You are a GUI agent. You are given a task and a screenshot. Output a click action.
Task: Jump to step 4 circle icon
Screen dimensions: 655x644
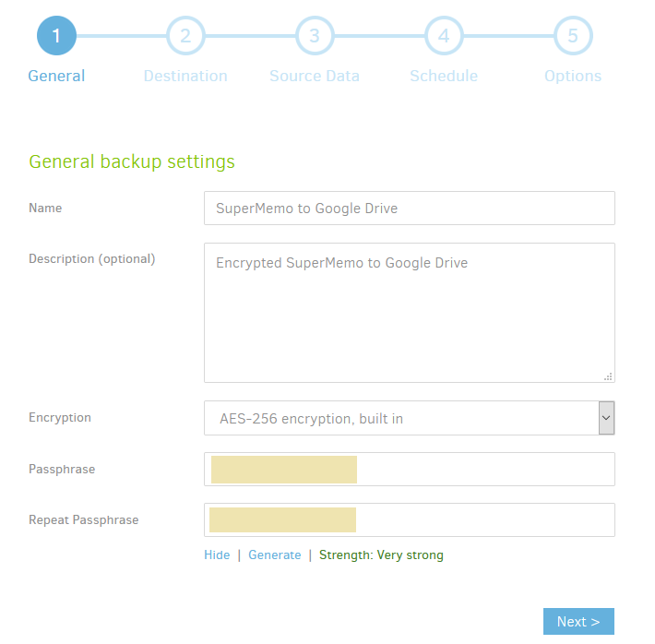(444, 36)
